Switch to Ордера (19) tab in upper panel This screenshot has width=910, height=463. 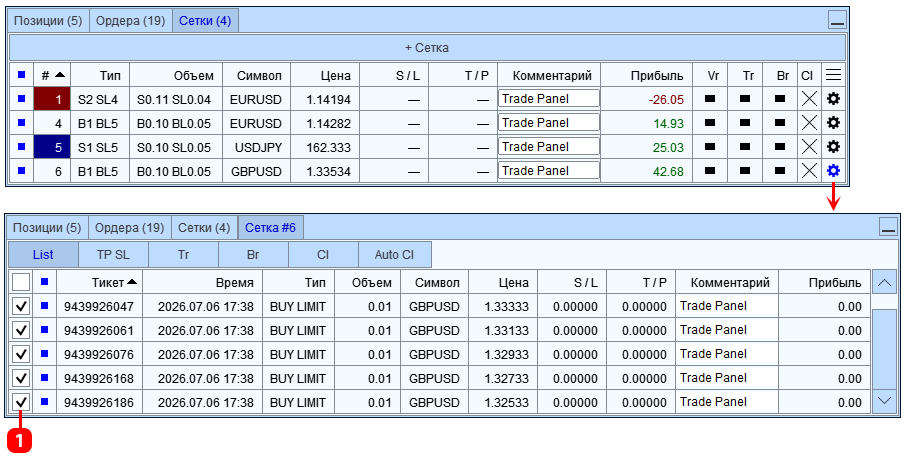point(131,21)
